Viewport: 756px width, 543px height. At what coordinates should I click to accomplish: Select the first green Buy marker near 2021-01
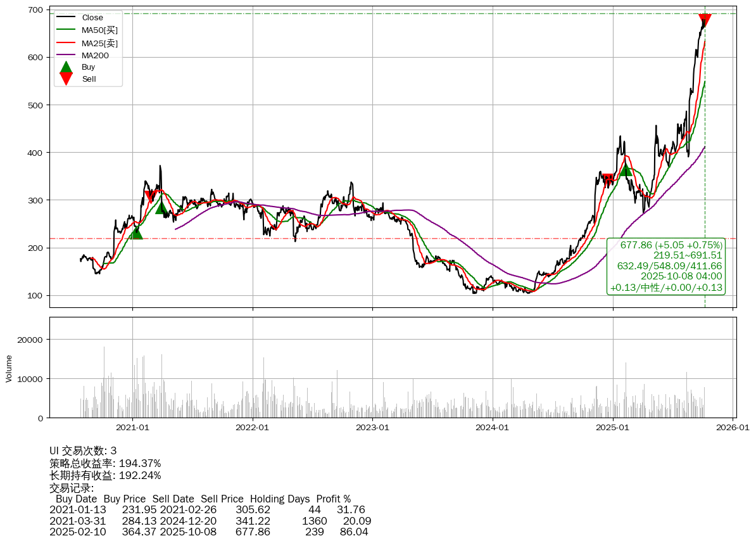(136, 233)
